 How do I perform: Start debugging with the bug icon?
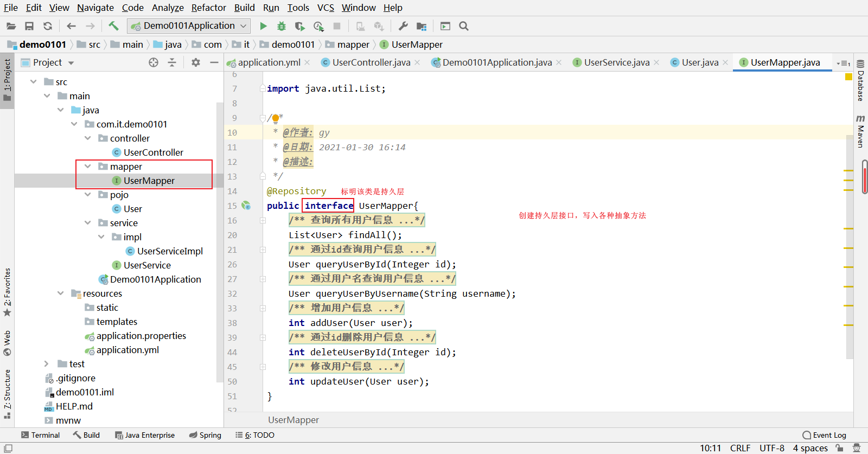281,26
